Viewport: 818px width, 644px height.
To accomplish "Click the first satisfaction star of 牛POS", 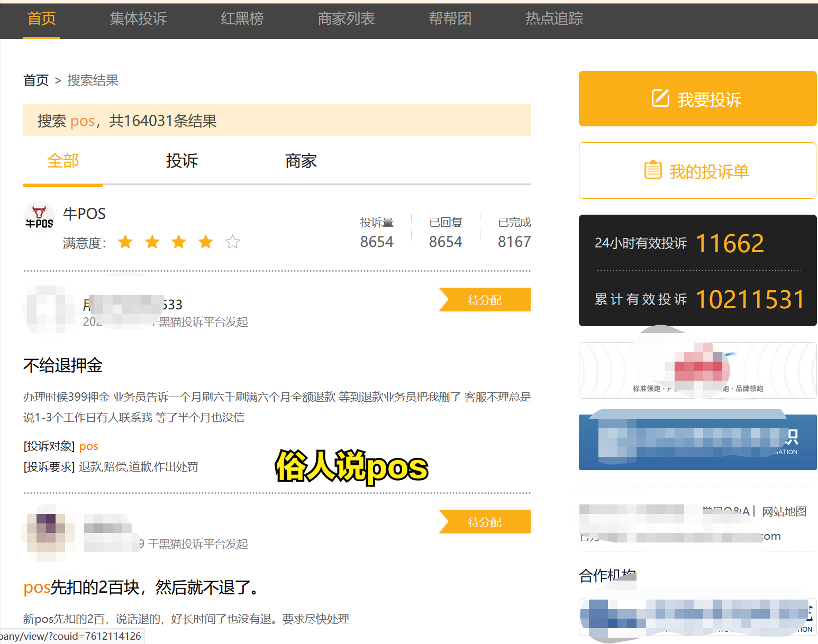I will pos(125,242).
